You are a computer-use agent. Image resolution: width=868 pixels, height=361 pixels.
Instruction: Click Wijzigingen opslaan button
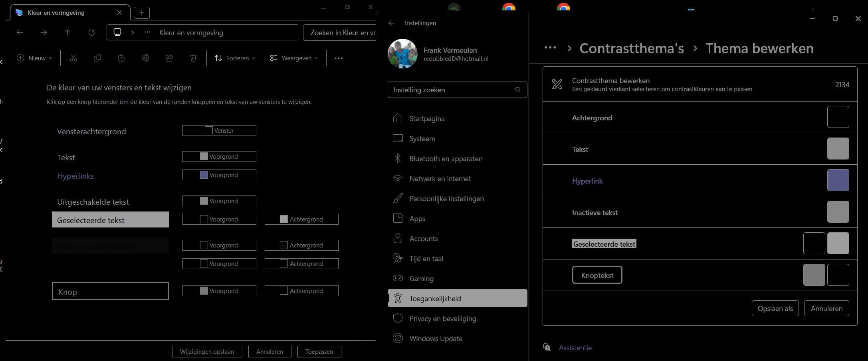(207, 352)
